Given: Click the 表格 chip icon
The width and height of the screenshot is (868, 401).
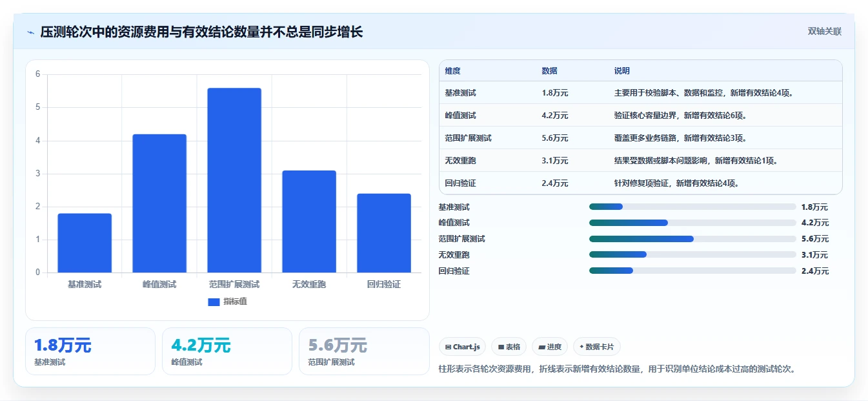Looking at the screenshot, I should point(501,347).
